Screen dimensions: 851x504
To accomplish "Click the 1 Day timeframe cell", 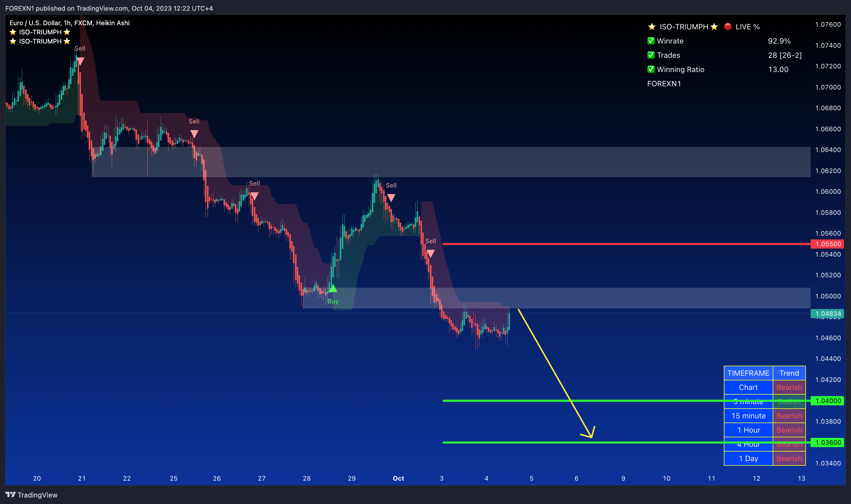I will (x=748, y=458).
